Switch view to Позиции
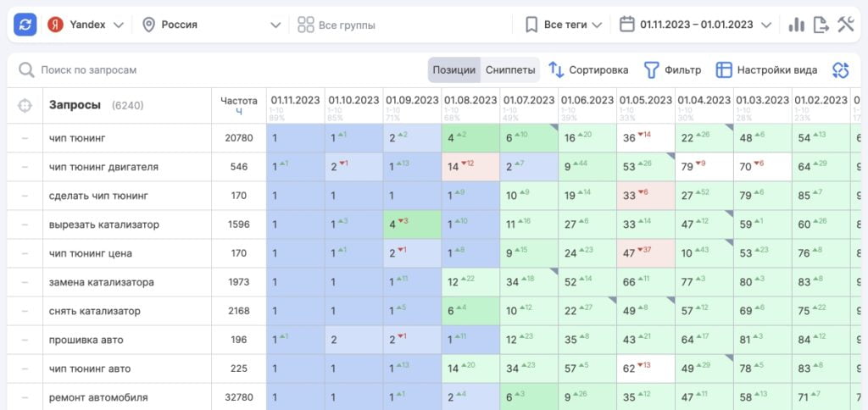This screenshot has height=410, width=868. [x=453, y=70]
